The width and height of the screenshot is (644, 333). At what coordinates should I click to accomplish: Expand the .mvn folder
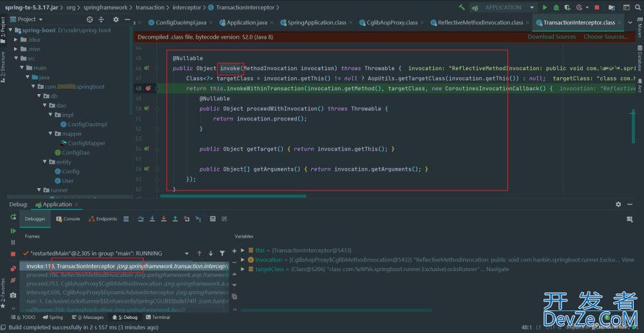click(x=15, y=49)
